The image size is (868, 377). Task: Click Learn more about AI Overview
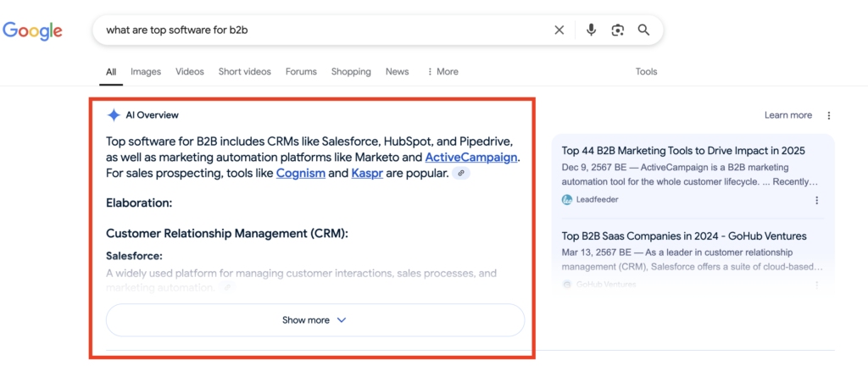788,115
